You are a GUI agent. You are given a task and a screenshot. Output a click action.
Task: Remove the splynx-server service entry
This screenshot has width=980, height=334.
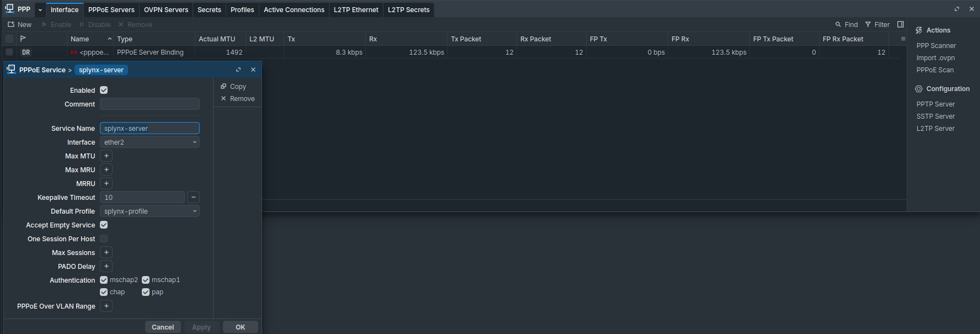click(238, 99)
